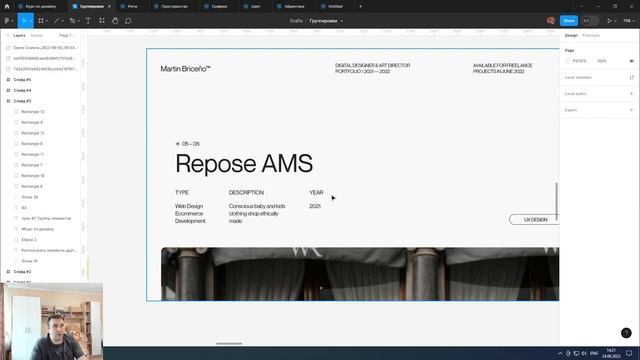Screen dimensions: 640x360
Task: Open the Assets panel tab
Action: point(36,36)
